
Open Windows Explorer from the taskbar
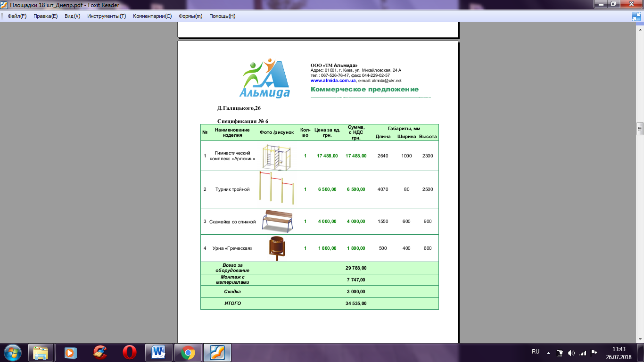(41, 352)
